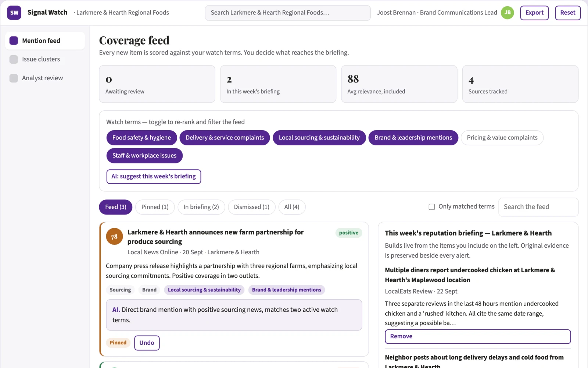The width and height of the screenshot is (588, 368).
Task: Click the Brand tag chip
Action: (x=149, y=290)
